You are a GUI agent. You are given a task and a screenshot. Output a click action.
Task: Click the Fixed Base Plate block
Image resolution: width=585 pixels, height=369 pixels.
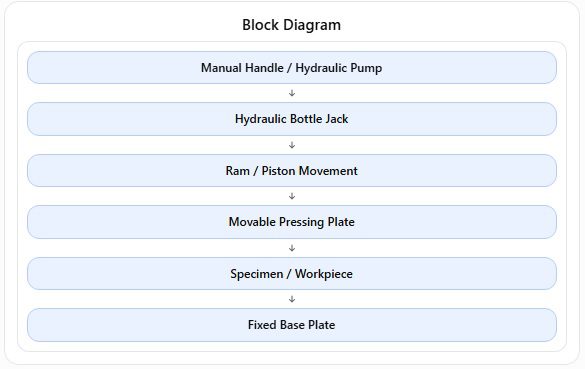(x=292, y=325)
